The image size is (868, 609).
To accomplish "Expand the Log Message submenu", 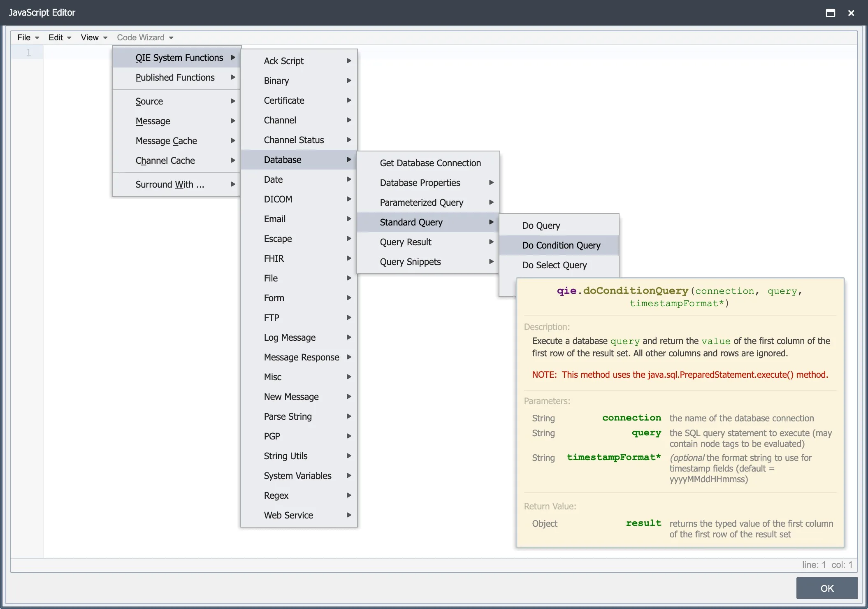I will point(299,337).
